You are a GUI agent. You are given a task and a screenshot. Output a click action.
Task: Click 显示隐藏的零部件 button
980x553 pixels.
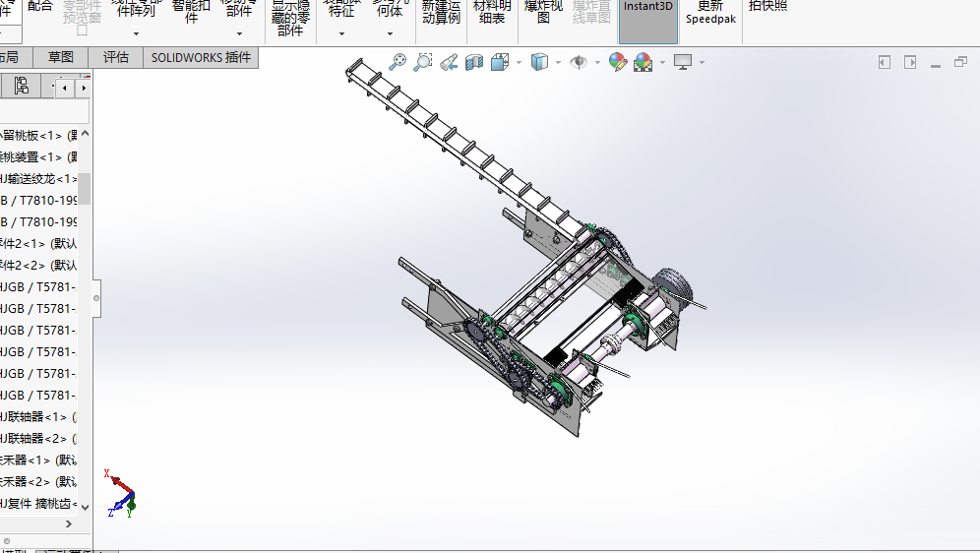point(290,19)
